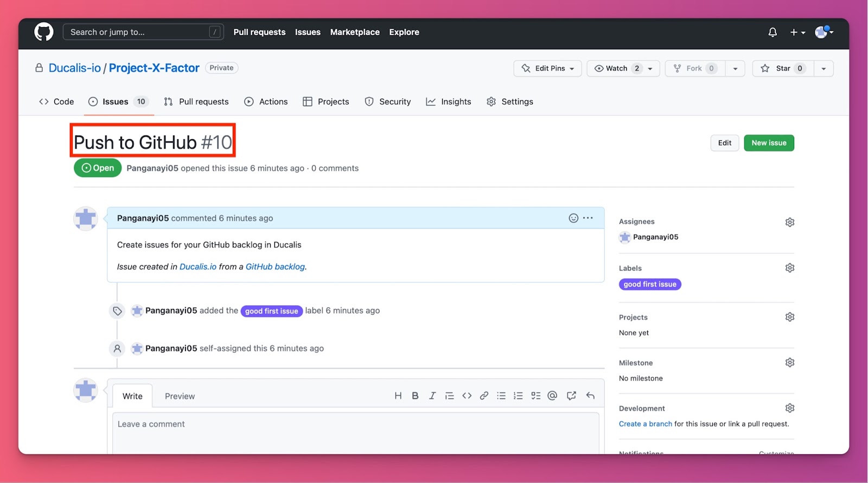Open the Edit Pins dropdown

[x=547, y=68]
